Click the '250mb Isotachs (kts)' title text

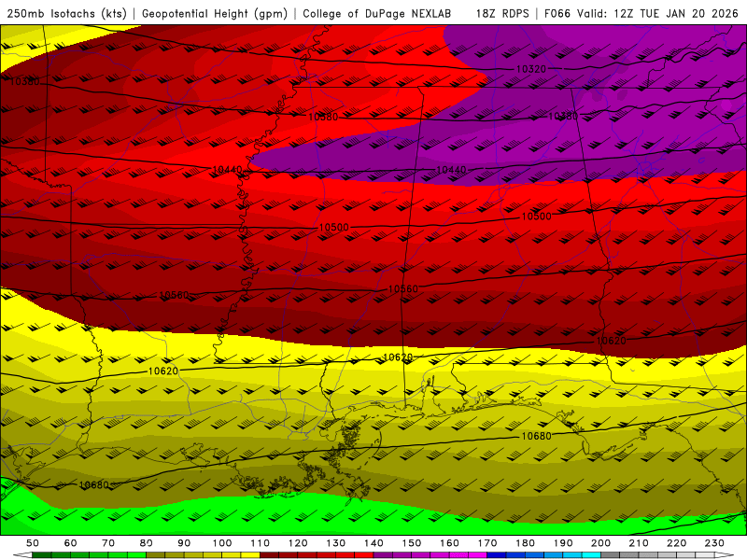pos(67,14)
